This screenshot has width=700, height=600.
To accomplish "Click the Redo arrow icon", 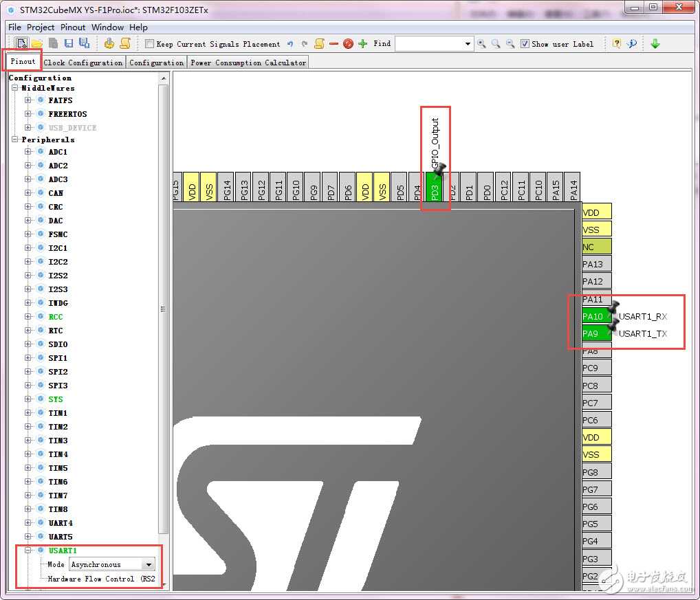I will pos(305,44).
